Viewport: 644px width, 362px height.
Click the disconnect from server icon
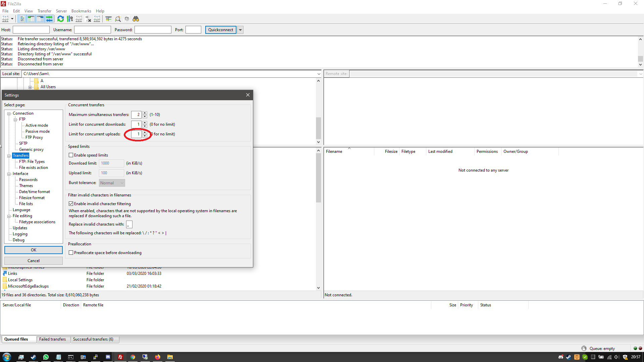88,19
